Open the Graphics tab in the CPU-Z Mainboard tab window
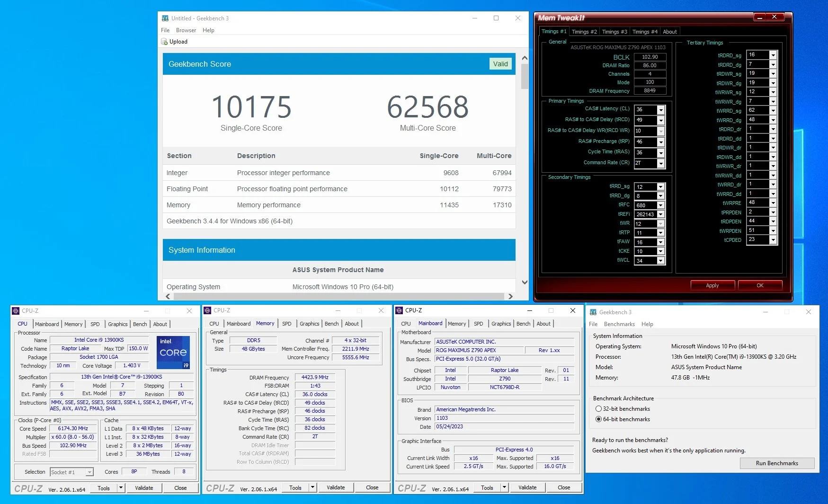 (501, 324)
